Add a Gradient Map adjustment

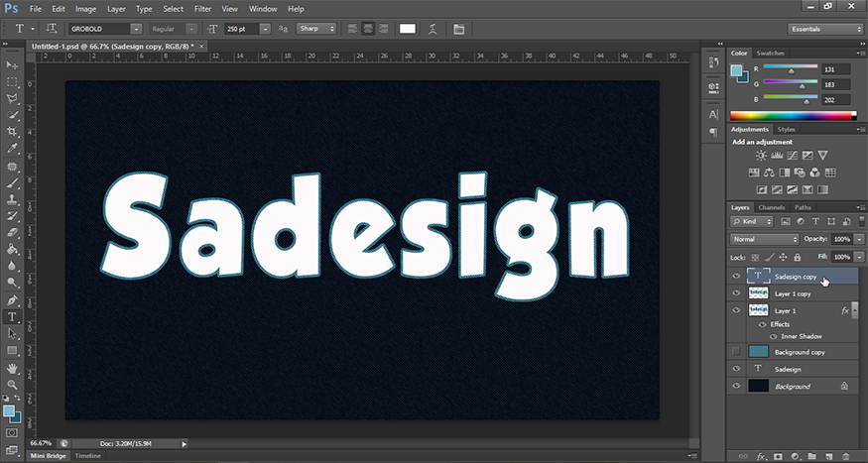tap(823, 189)
